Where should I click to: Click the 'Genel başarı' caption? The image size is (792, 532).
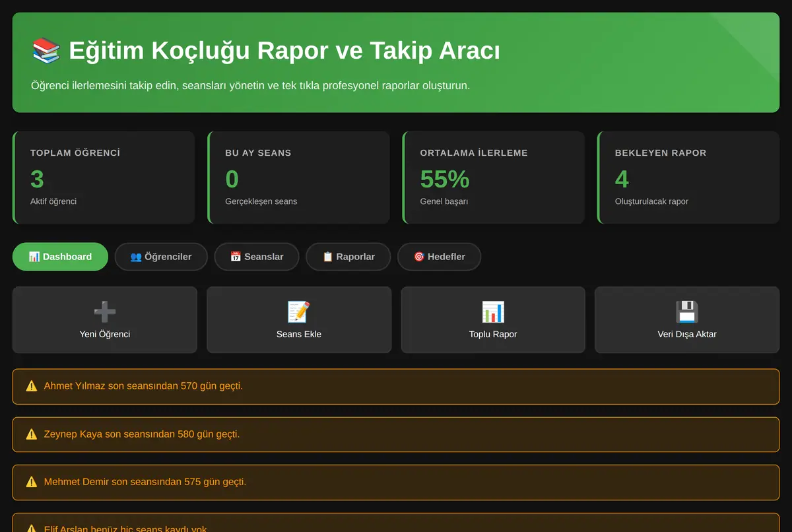[x=444, y=201]
